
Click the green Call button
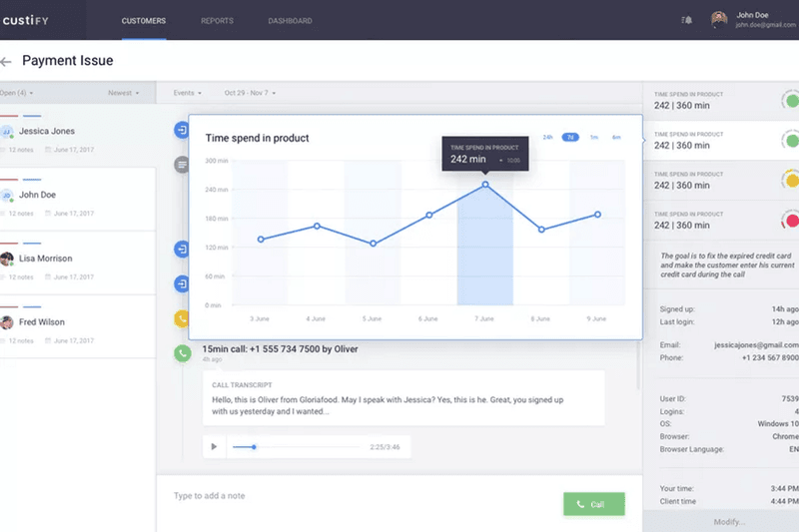coord(594,504)
